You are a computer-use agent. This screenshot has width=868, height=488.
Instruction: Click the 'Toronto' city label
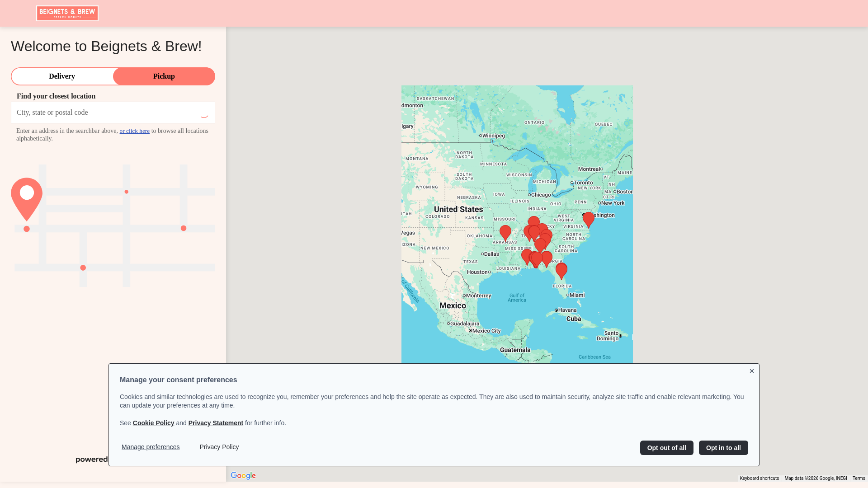(x=583, y=183)
